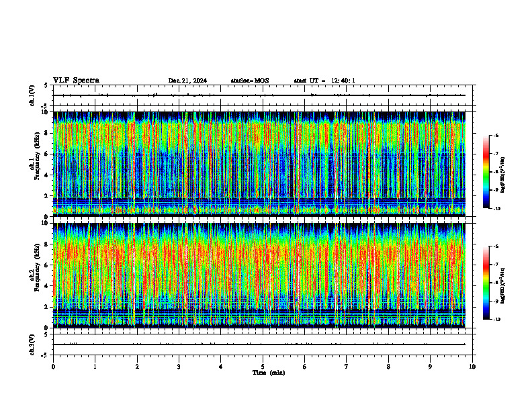The height and width of the screenshot is (411, 532).
Task: Click the ch.2 color scale bar
Action: pyautogui.click(x=486, y=283)
